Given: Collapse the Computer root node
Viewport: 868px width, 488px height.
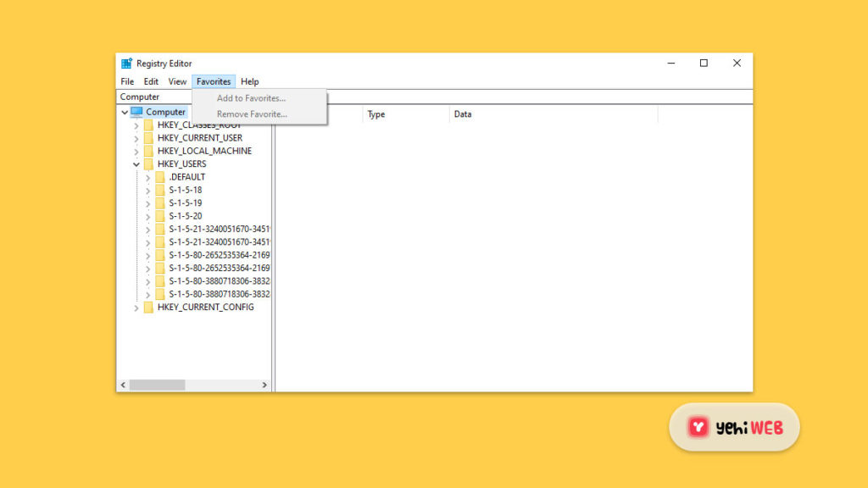Looking at the screenshot, I should pyautogui.click(x=125, y=112).
